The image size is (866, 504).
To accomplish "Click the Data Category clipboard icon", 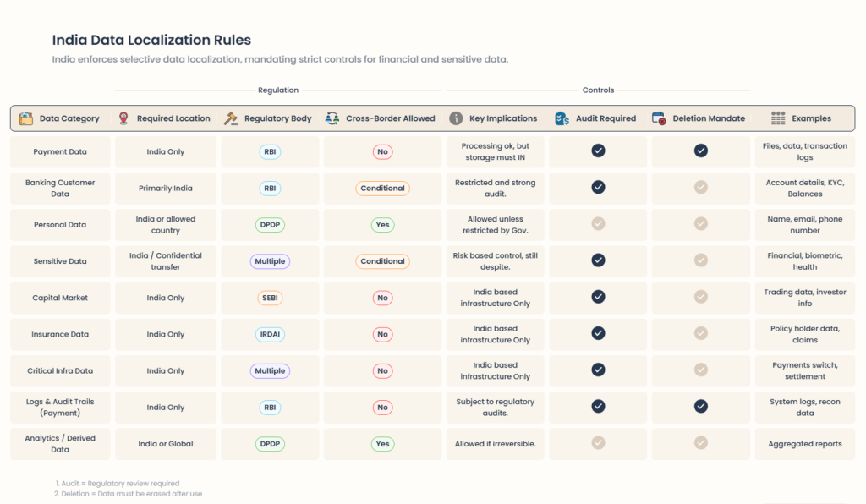I will click(26, 118).
